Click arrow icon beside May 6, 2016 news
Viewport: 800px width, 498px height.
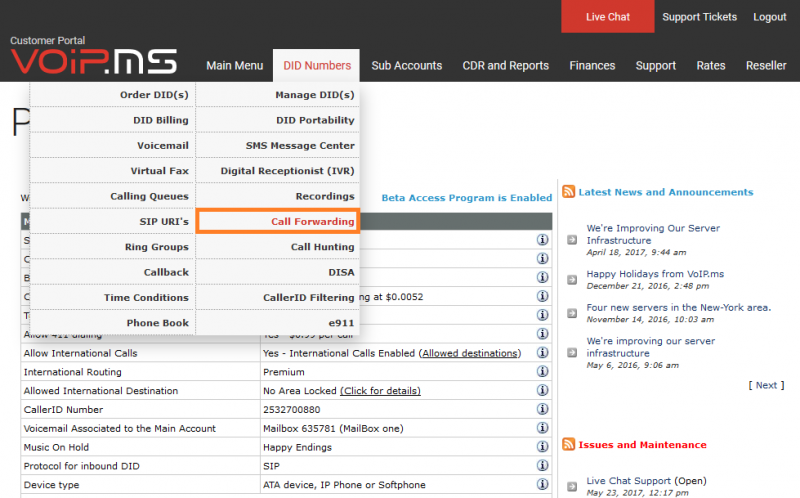click(572, 353)
